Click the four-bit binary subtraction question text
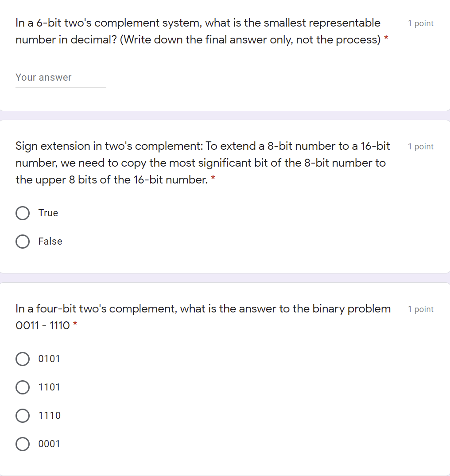Image resolution: width=450 pixels, height=476 pixels. coord(203,317)
